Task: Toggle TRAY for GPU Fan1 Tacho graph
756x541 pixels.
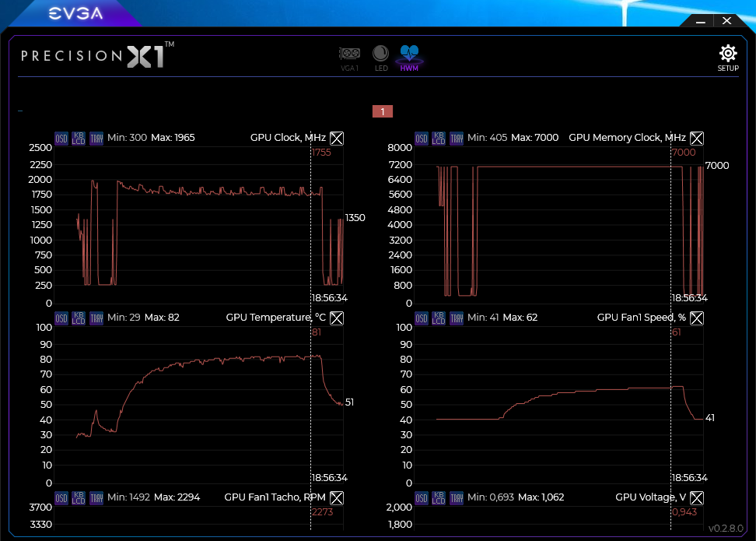Action: [x=96, y=497]
